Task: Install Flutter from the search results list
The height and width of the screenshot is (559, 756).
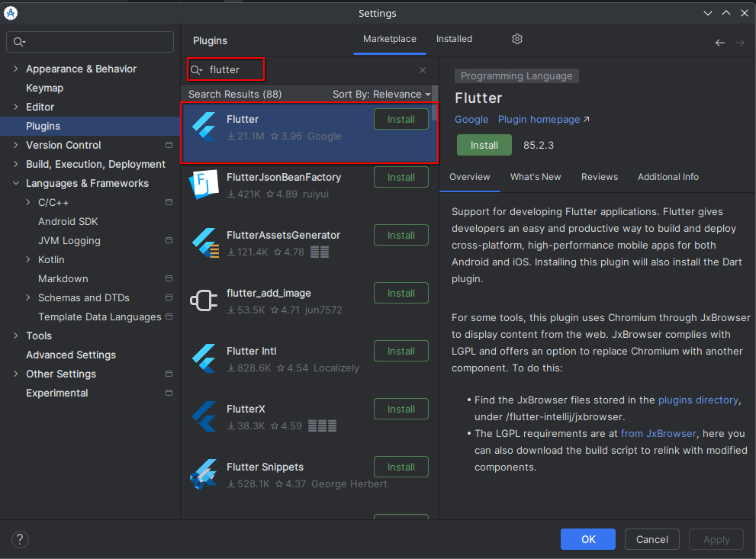Action: 401,120
